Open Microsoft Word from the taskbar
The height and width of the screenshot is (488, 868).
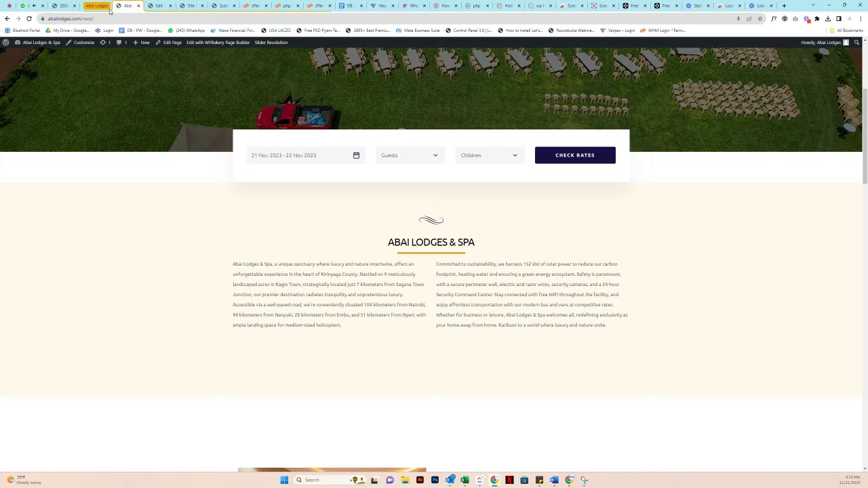[x=553, y=480]
